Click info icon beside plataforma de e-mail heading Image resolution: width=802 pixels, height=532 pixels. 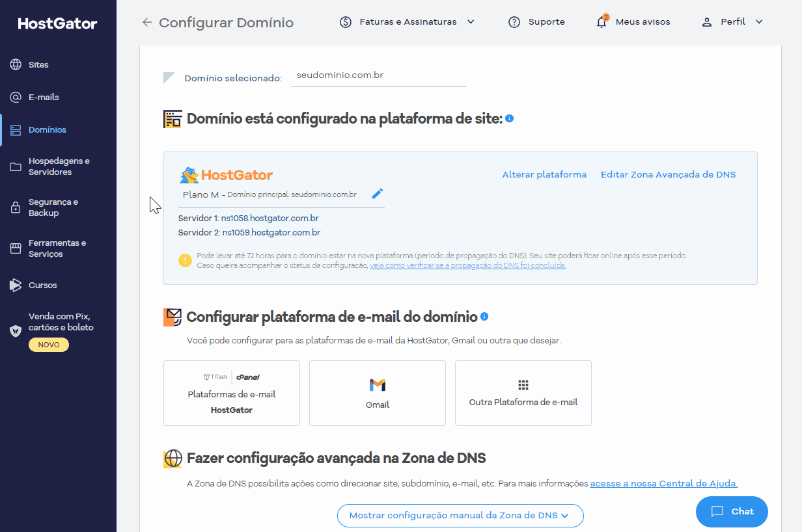pyautogui.click(x=484, y=317)
